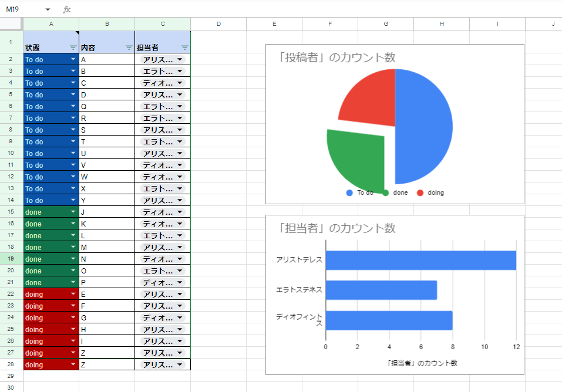
Task: Open assignee dropdown chip in row 28
Action: 163,365
